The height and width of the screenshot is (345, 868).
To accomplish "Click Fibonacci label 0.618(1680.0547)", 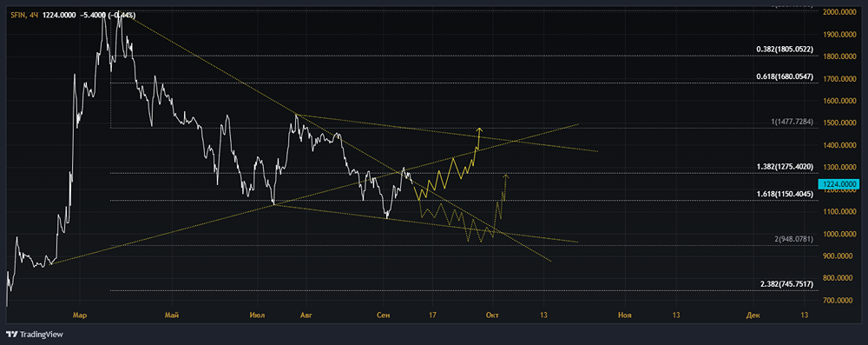I will (785, 77).
